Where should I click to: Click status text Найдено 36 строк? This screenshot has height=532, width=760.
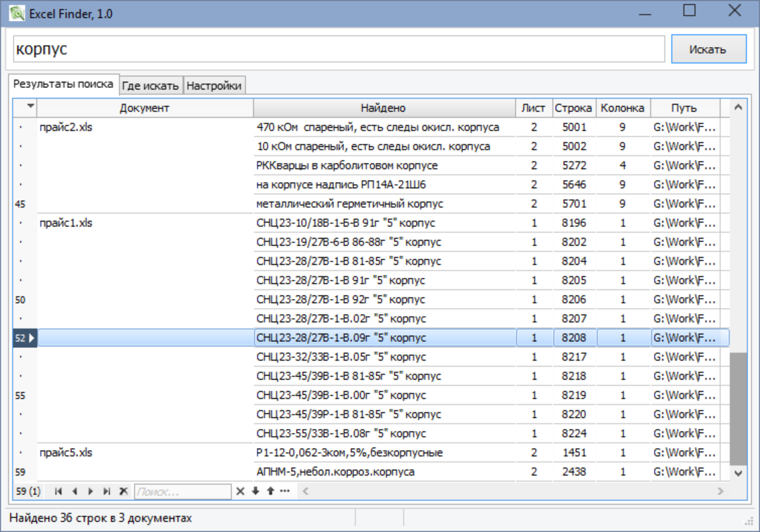click(x=100, y=518)
